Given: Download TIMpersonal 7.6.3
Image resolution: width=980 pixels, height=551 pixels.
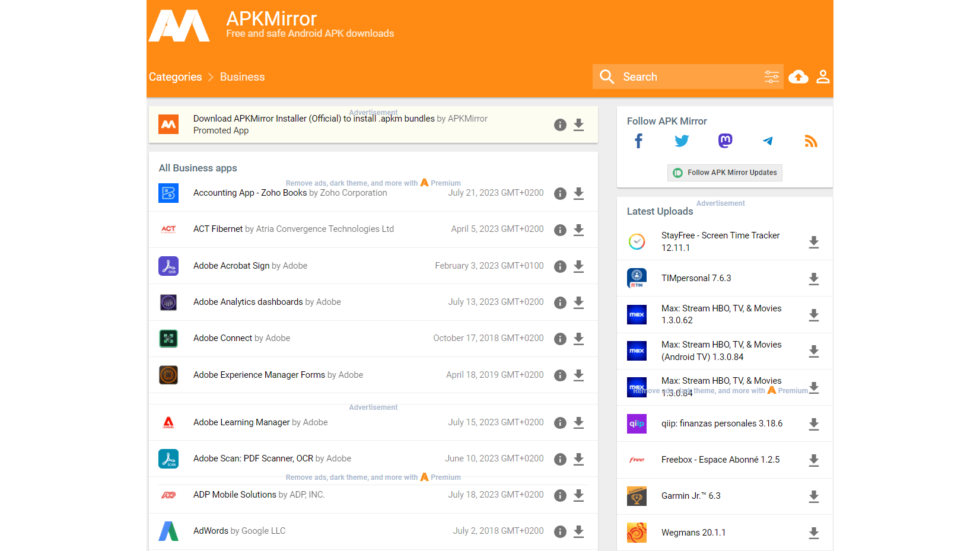Looking at the screenshot, I should click(814, 279).
